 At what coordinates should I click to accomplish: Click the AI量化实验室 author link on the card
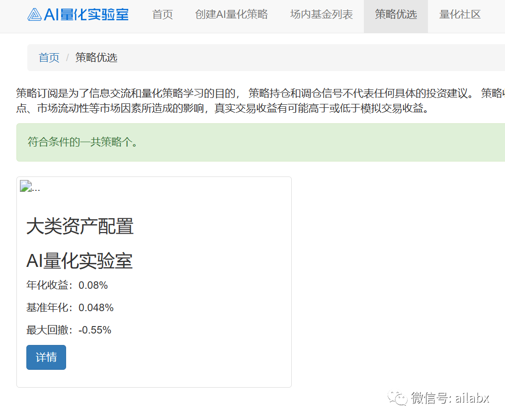79,261
